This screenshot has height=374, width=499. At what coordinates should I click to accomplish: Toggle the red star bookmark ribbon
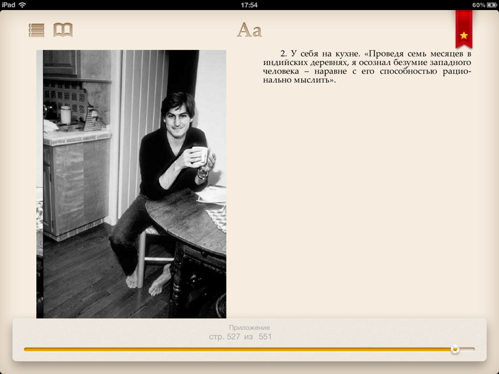pos(464,29)
